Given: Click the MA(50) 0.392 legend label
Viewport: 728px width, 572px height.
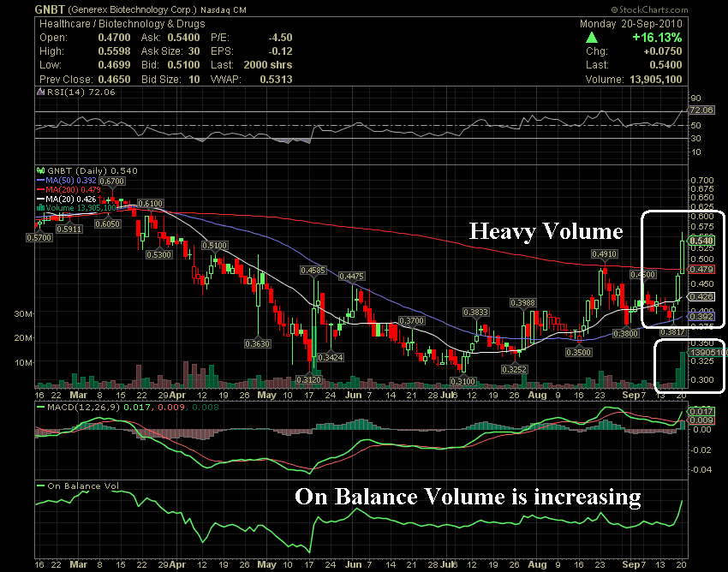Looking at the screenshot, I should tap(71, 180).
